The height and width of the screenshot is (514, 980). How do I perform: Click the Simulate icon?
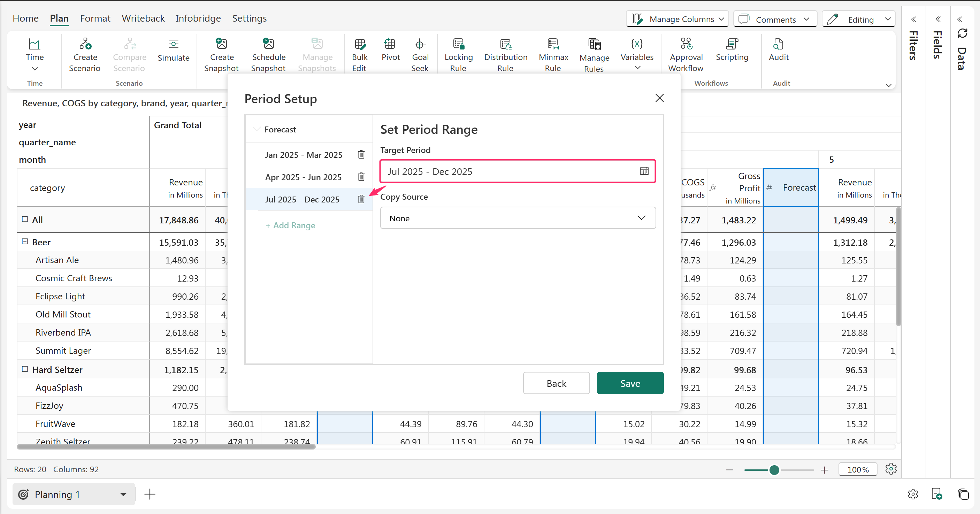point(173,44)
